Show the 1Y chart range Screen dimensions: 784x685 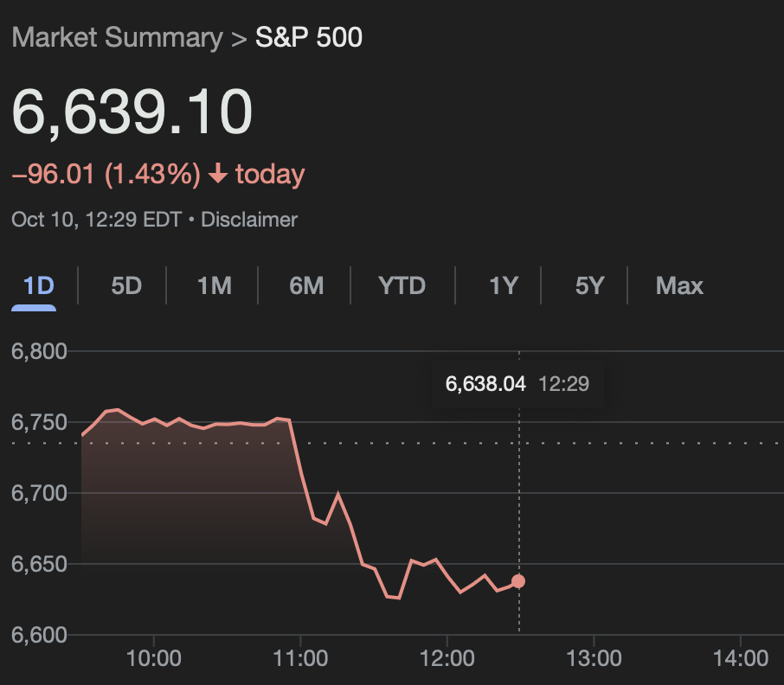pyautogui.click(x=503, y=285)
